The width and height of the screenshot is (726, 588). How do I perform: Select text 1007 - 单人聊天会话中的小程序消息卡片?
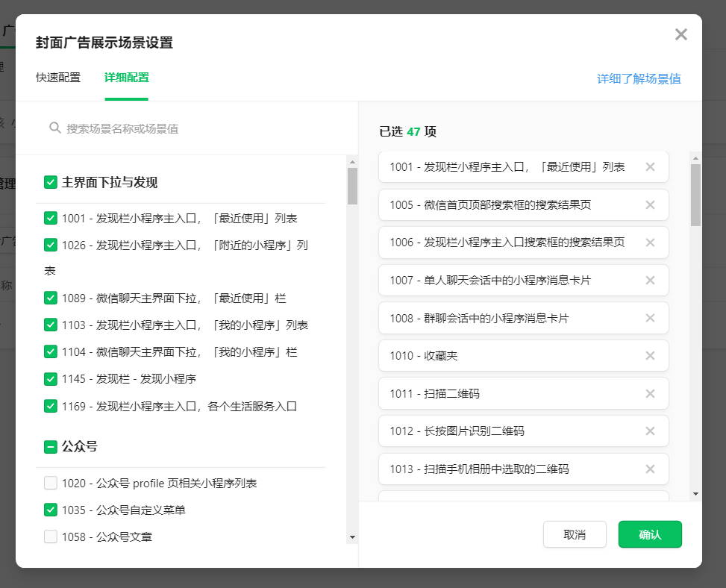(490, 280)
